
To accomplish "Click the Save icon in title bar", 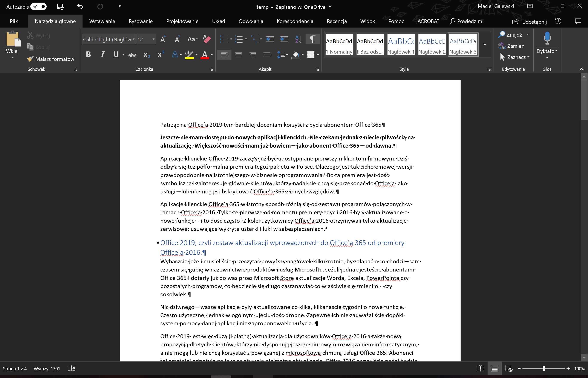I will pyautogui.click(x=60, y=7).
